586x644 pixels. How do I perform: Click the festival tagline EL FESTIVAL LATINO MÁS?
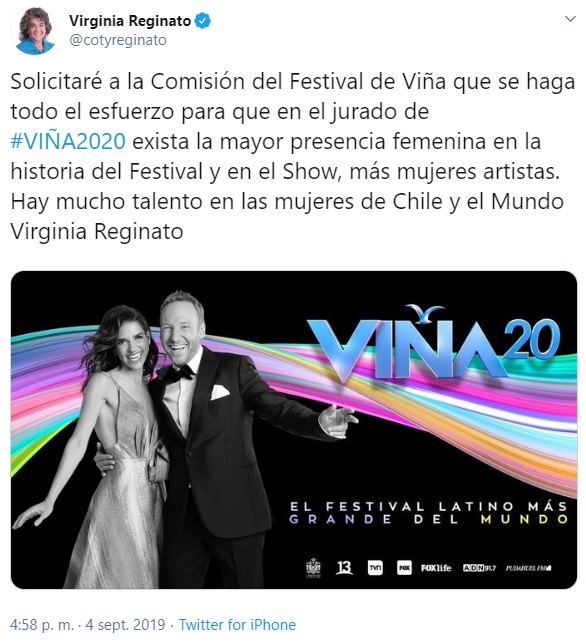[x=429, y=506]
